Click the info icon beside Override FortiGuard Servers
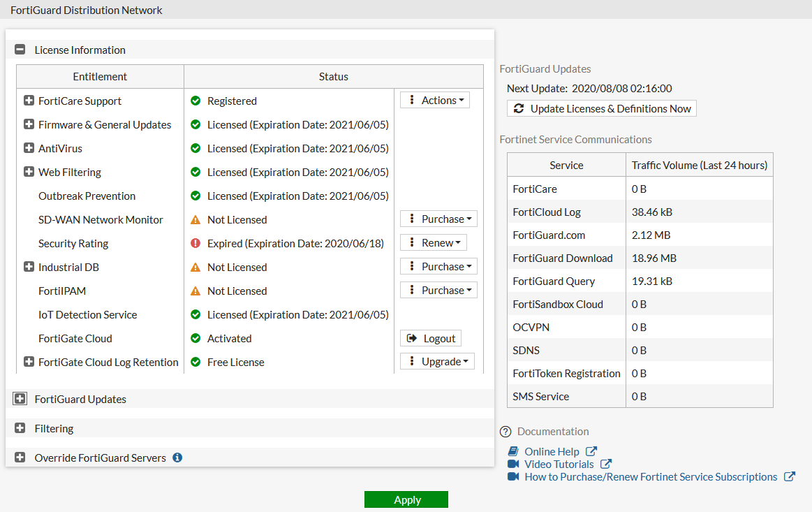This screenshot has height=512, width=812. point(177,458)
